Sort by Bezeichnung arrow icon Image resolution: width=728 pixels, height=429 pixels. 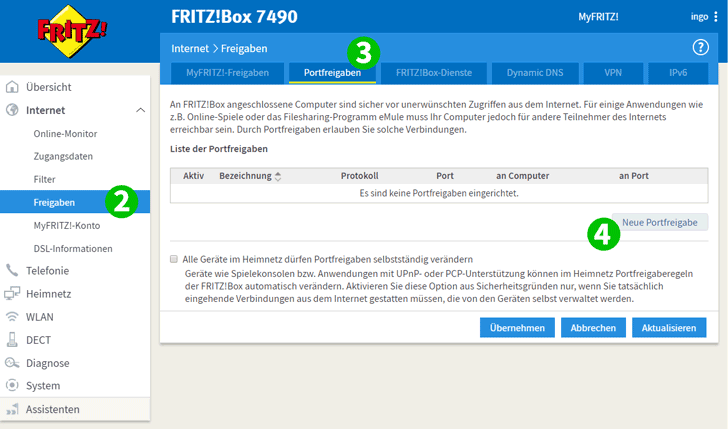(x=278, y=176)
